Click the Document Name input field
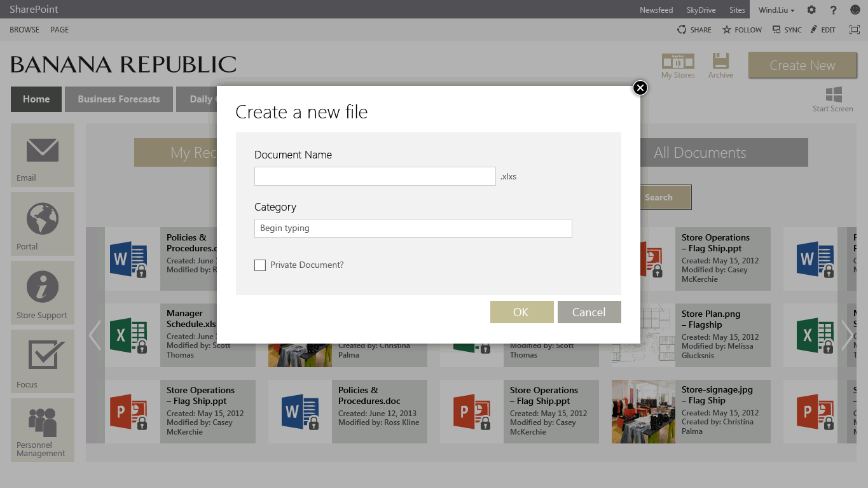This screenshot has width=868, height=488. (375, 176)
